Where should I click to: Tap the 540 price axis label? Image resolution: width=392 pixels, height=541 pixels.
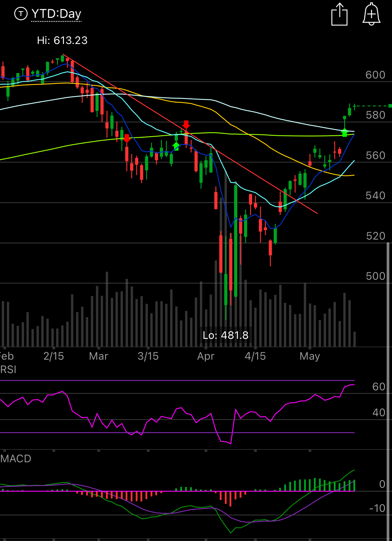(x=375, y=195)
